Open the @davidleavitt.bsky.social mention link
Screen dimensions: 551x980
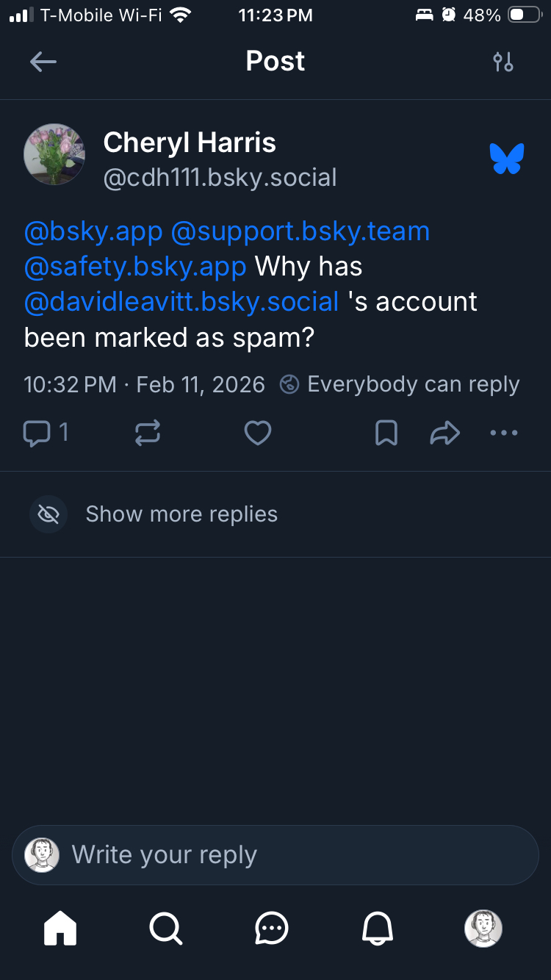coord(181,302)
